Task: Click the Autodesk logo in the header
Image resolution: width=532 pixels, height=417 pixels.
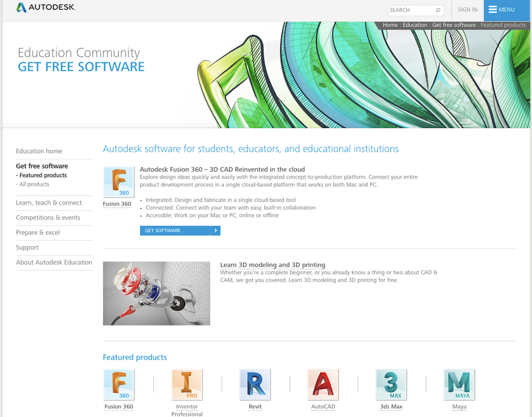Action: (46, 7)
